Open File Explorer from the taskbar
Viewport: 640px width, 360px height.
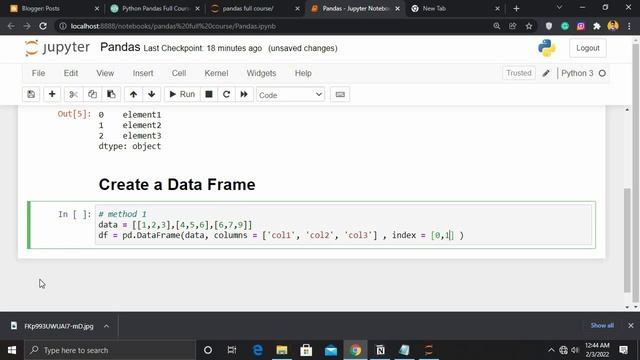tap(282, 350)
